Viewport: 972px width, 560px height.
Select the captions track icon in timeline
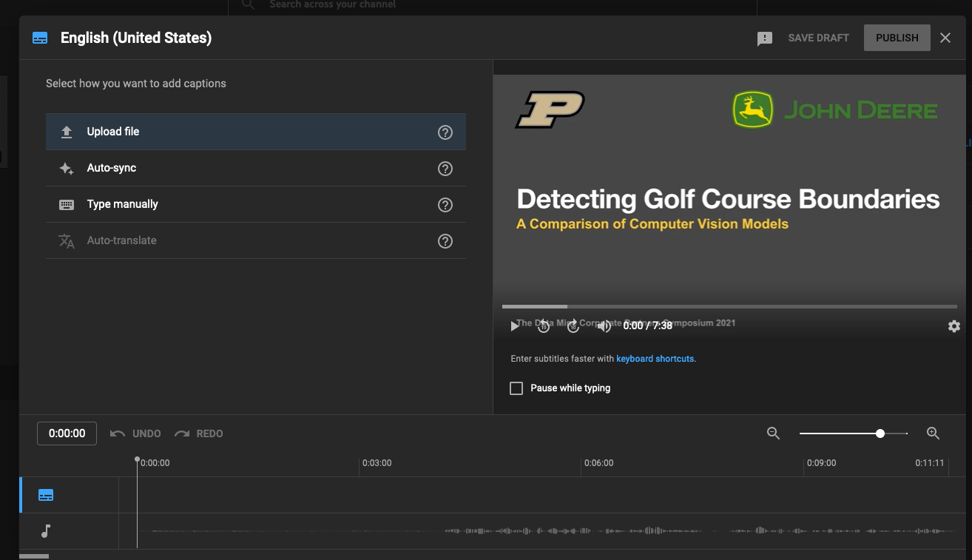click(46, 496)
